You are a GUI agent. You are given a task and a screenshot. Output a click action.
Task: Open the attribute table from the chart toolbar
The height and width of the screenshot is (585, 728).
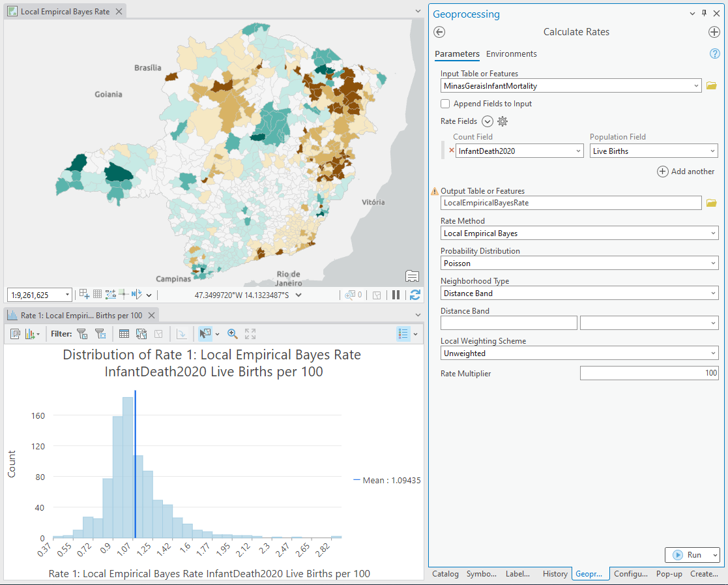tap(123, 333)
